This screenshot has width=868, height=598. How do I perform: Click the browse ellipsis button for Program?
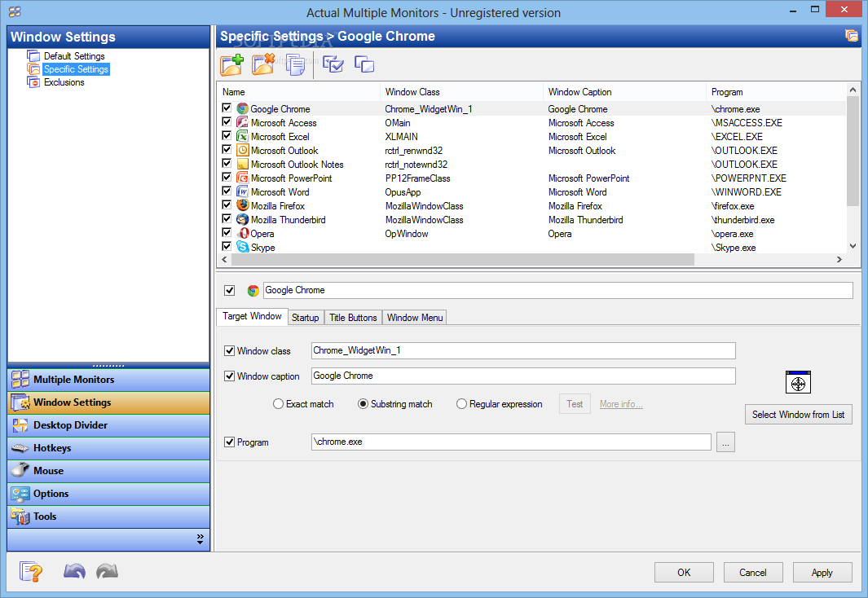725,442
